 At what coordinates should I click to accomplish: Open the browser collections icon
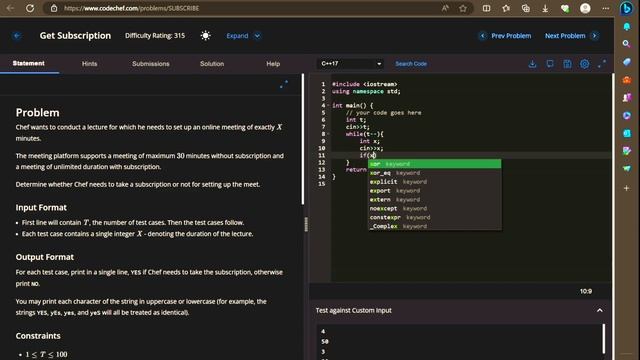coord(526,8)
